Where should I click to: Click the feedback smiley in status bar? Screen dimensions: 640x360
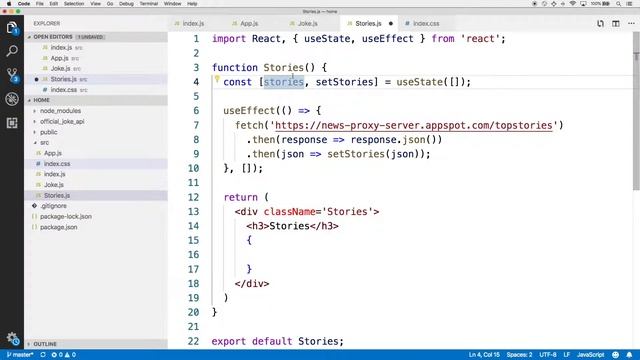click(x=616, y=355)
